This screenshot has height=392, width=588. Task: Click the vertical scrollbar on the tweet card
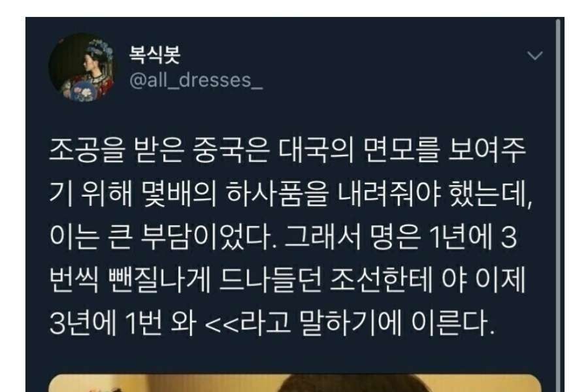[558, 204]
